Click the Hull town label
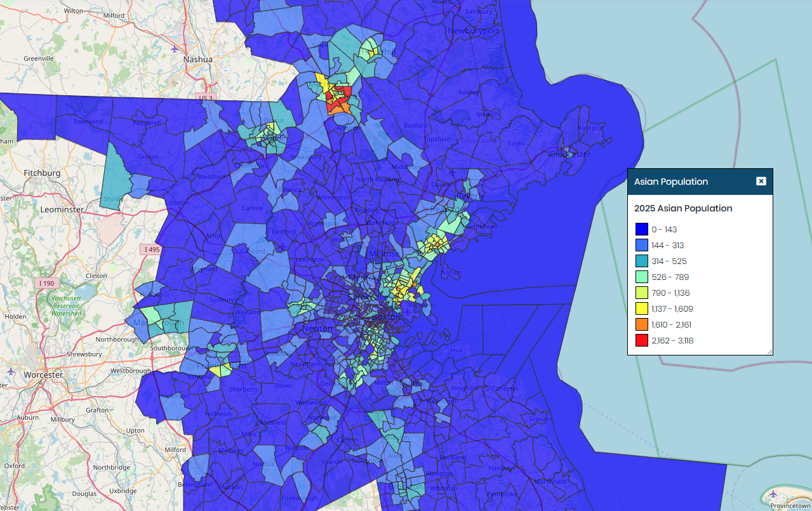This screenshot has width=812, height=511. pos(456,350)
